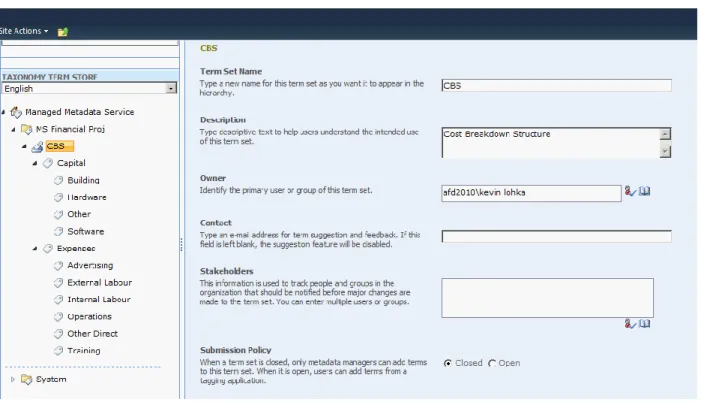Select the Open submission policy

coord(492,363)
